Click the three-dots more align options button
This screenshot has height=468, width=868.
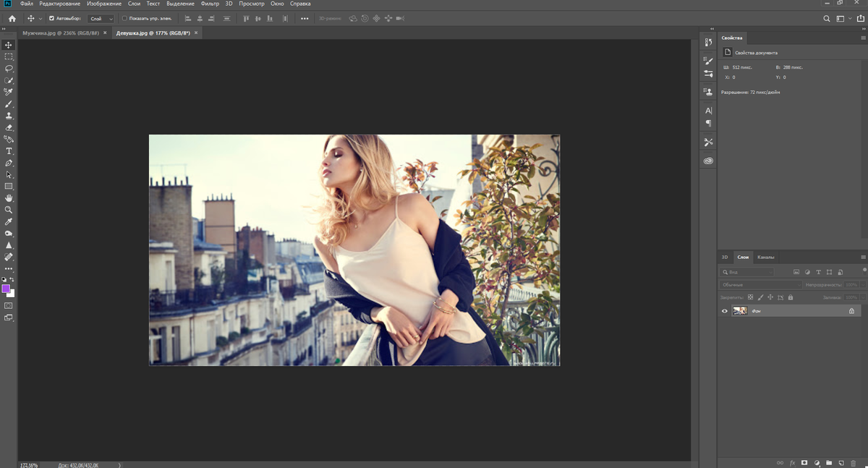[304, 19]
